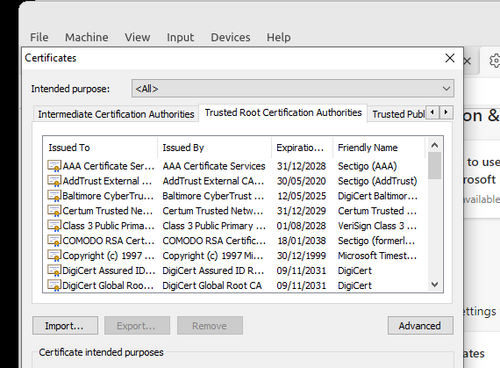Viewport: 500px width, 368px height.
Task: Select the 'Copyright (c) 1997 ...' entry
Action: [108, 256]
